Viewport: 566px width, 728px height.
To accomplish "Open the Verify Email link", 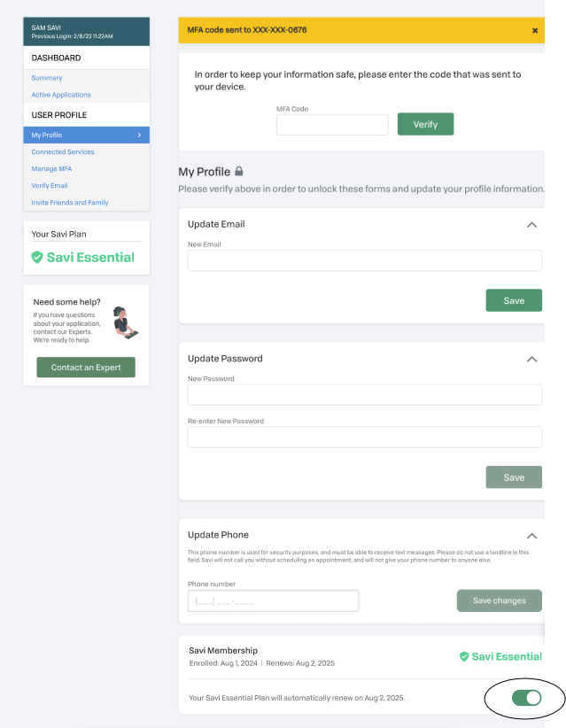I will pyautogui.click(x=50, y=186).
